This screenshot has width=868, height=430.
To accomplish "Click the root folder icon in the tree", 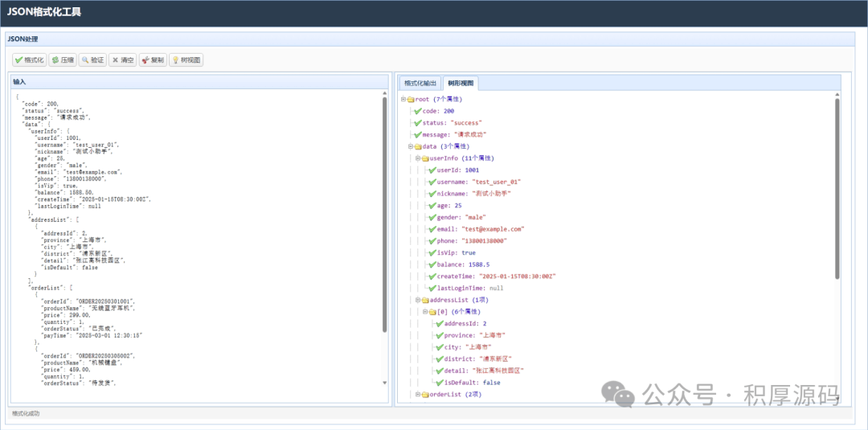I will 410,99.
